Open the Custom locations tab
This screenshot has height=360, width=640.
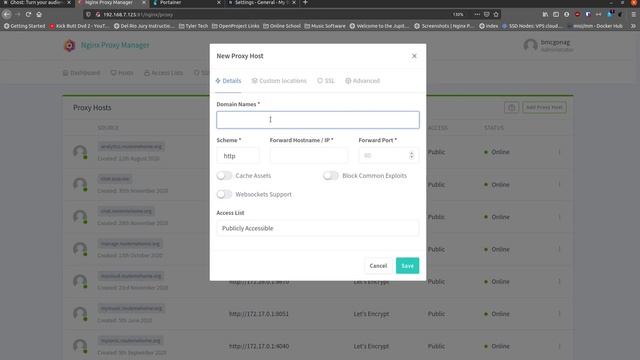tap(279, 81)
